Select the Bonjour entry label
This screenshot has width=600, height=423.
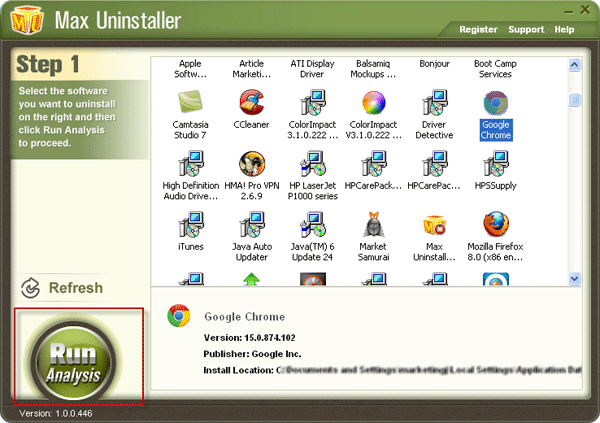[x=434, y=64]
